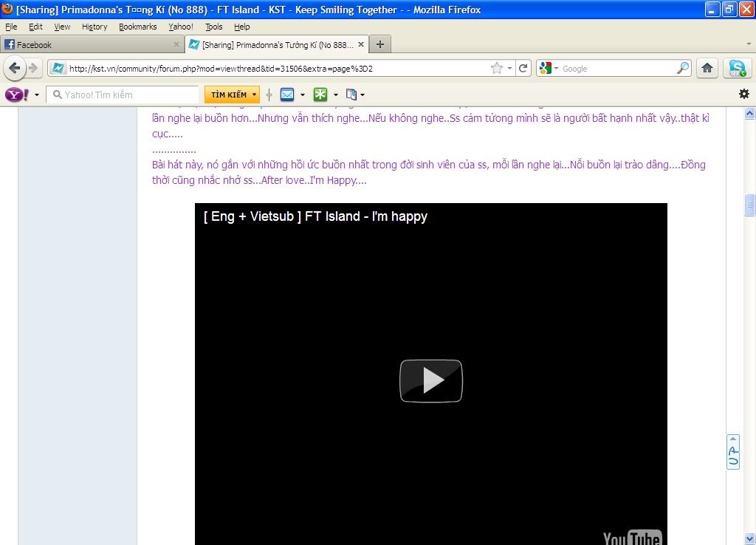This screenshot has width=756, height=545.
Task: Open Yahoo Mail envelope icon
Action: (287, 95)
